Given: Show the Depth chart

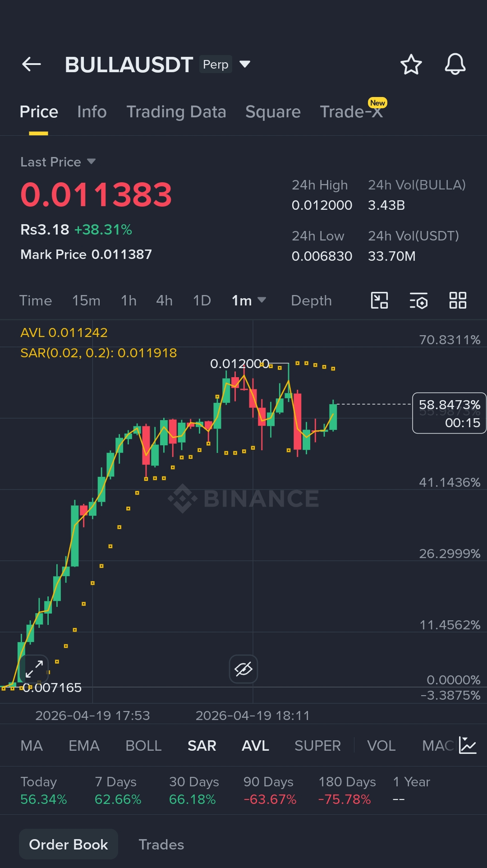Looking at the screenshot, I should 311,300.
